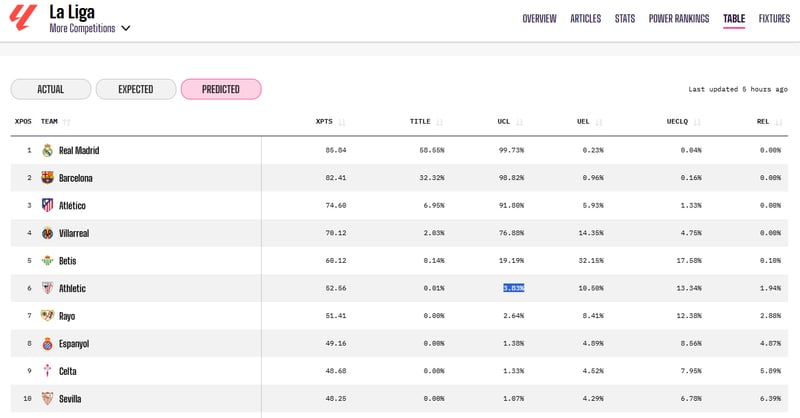Viewport: 800px width, 418px height.
Task: Select the Predicted table view
Action: coord(221,89)
